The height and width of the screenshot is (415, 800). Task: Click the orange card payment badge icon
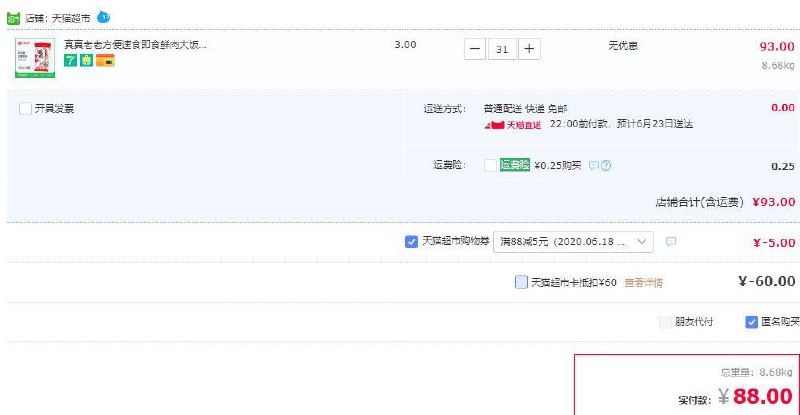[105, 60]
